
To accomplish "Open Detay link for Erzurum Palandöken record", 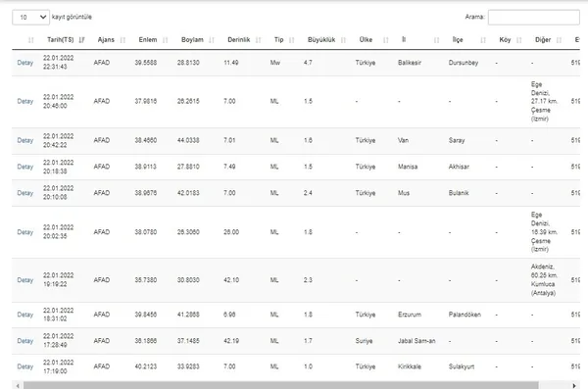I will 25,315.
